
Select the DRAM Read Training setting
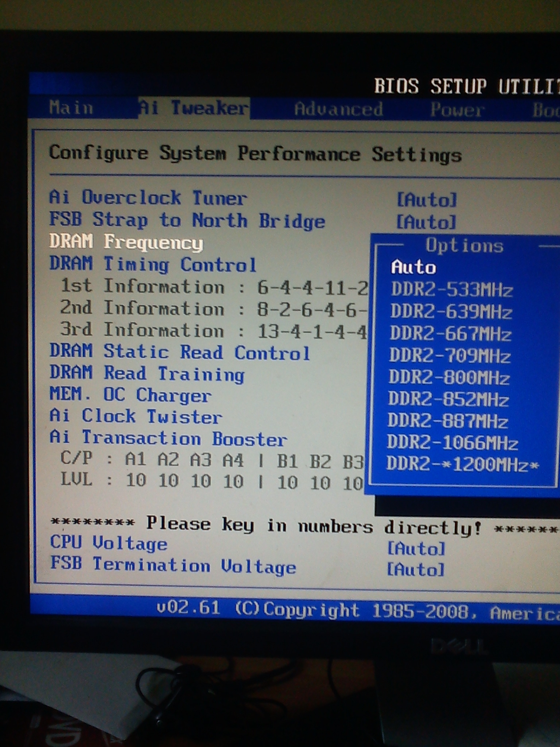pyautogui.click(x=147, y=374)
